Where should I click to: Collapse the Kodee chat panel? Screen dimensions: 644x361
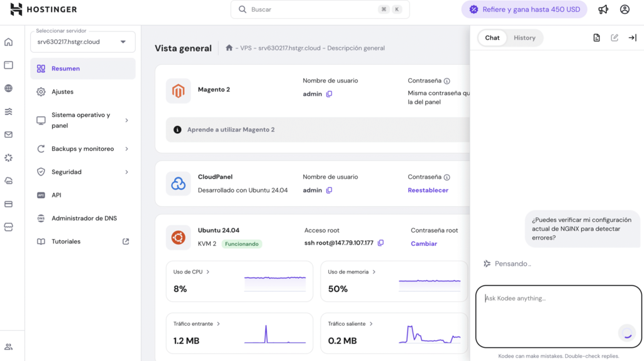click(x=633, y=38)
